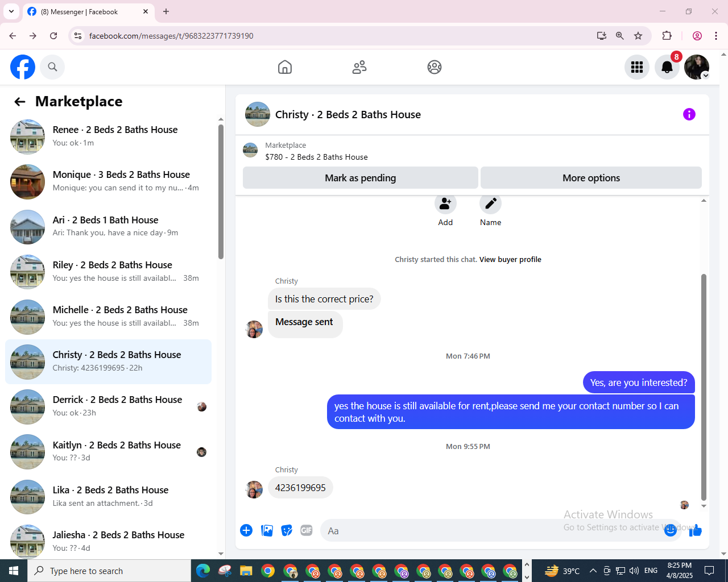The image size is (728, 582).
Task: Open the account profile picture menu
Action: [697, 67]
